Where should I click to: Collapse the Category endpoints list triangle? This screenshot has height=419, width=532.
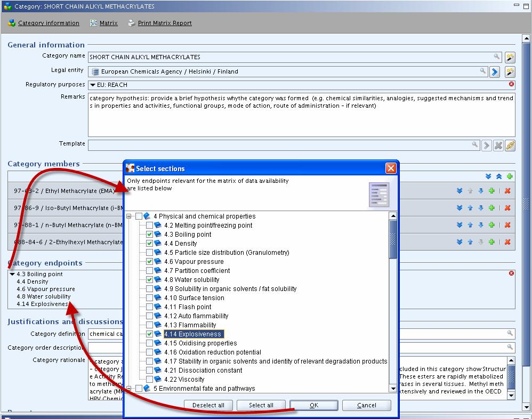(x=12, y=274)
